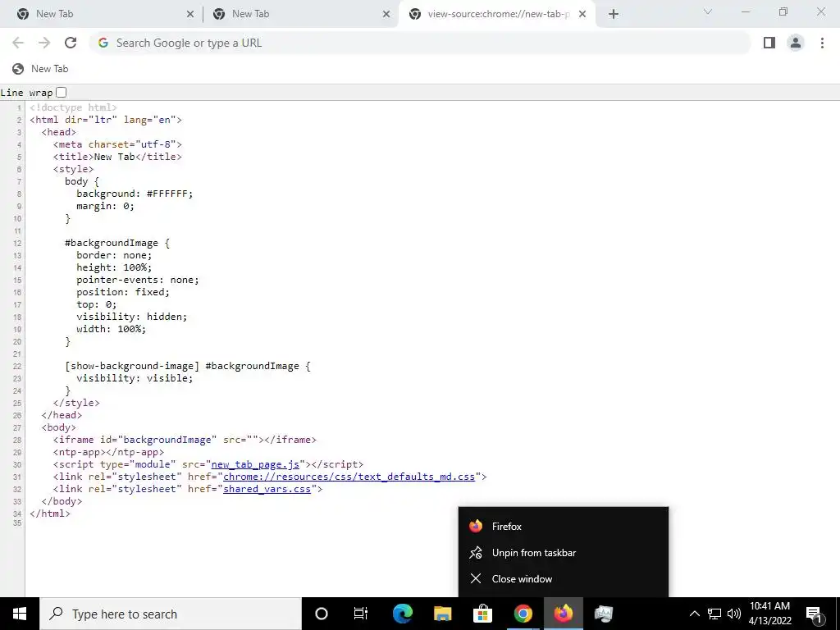Click the back navigation arrow

pos(18,43)
